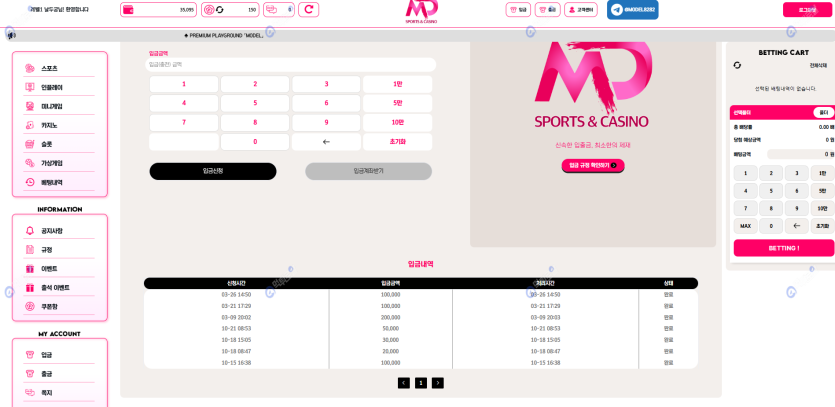Click the 10-15 16:38 request time cell
Screen dimensions: 835x407
pos(236,363)
